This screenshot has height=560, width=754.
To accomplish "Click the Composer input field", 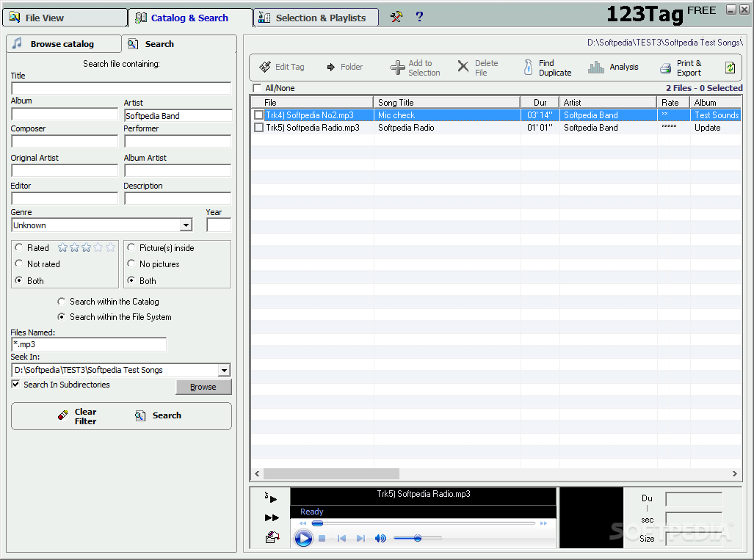I will [x=65, y=142].
